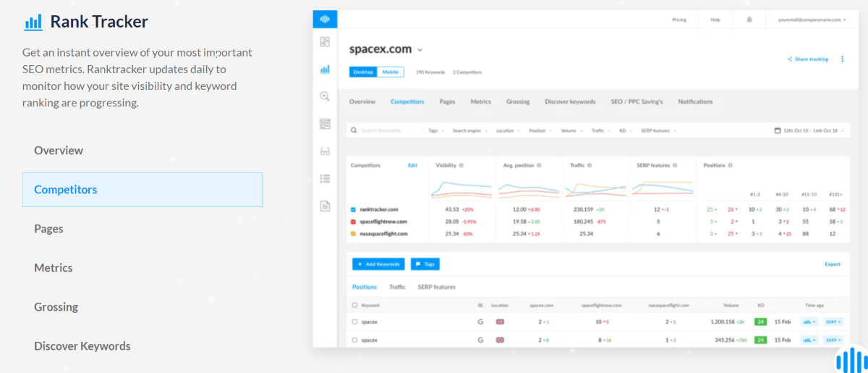Open the document report icon in sidebar
Image resolution: width=868 pixels, height=373 pixels.
click(x=325, y=206)
